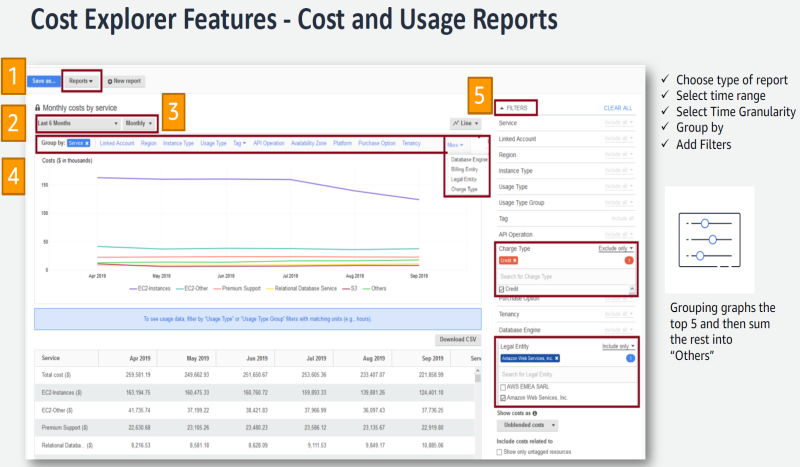
Task: Click the Search for Legal Entity field
Action: [x=567, y=374]
